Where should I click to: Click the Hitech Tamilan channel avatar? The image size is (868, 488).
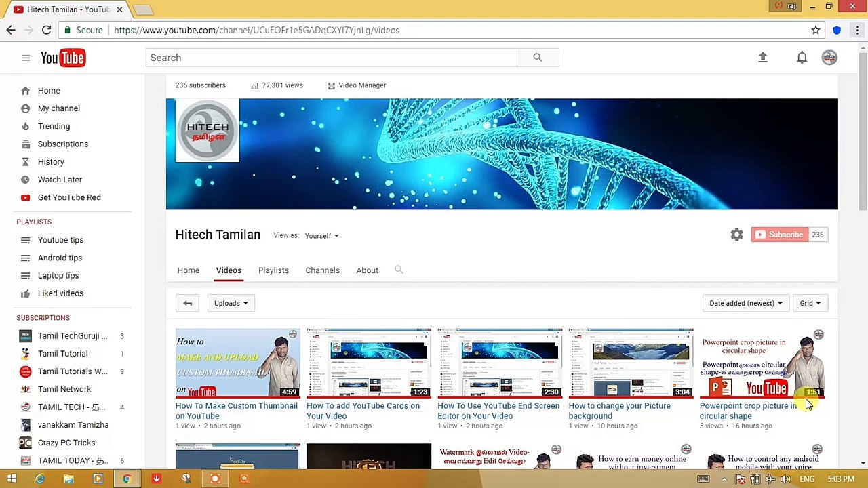coord(208,130)
